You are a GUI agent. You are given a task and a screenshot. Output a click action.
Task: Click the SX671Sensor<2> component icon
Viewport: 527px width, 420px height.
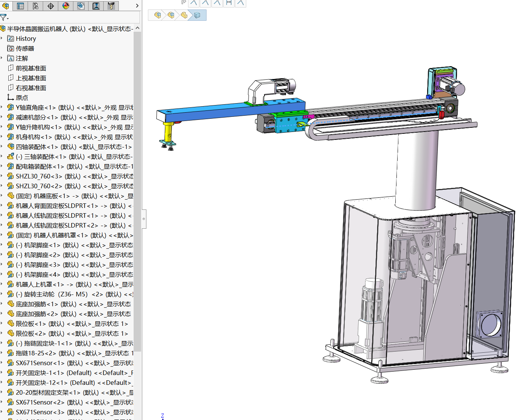click(11, 402)
